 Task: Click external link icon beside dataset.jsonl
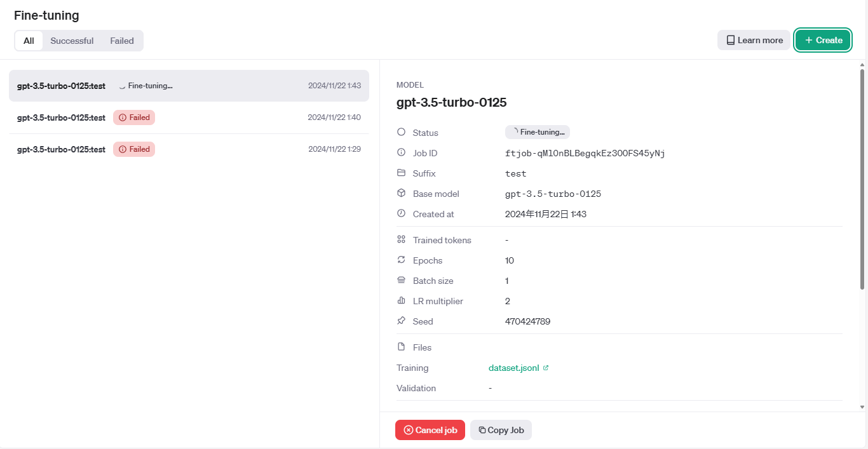[x=546, y=368]
